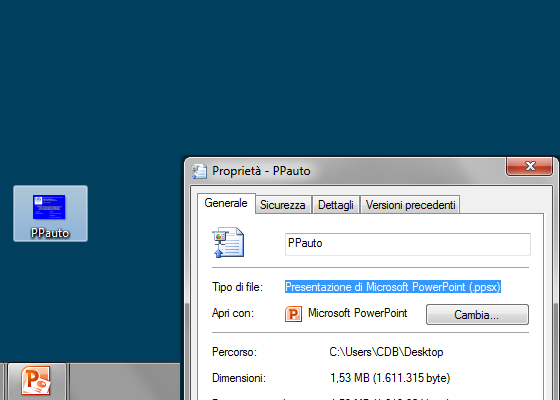Click the Properties window title bar icon
The height and width of the screenshot is (400, 560).
(199, 171)
